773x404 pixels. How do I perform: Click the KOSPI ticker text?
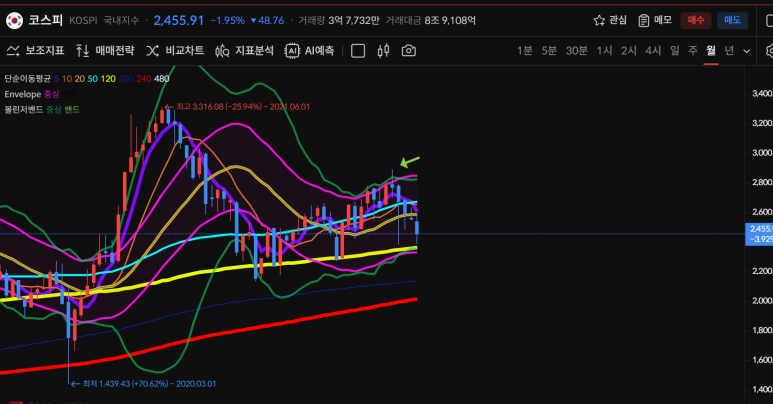[83, 20]
